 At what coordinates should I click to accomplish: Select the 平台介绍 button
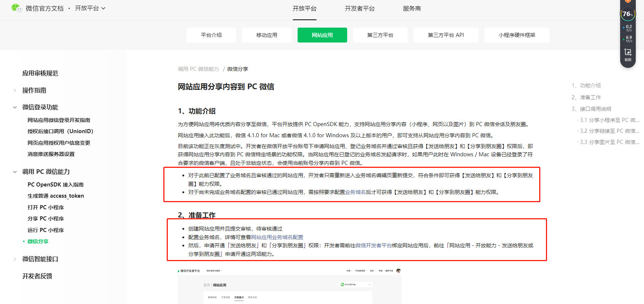(x=211, y=35)
